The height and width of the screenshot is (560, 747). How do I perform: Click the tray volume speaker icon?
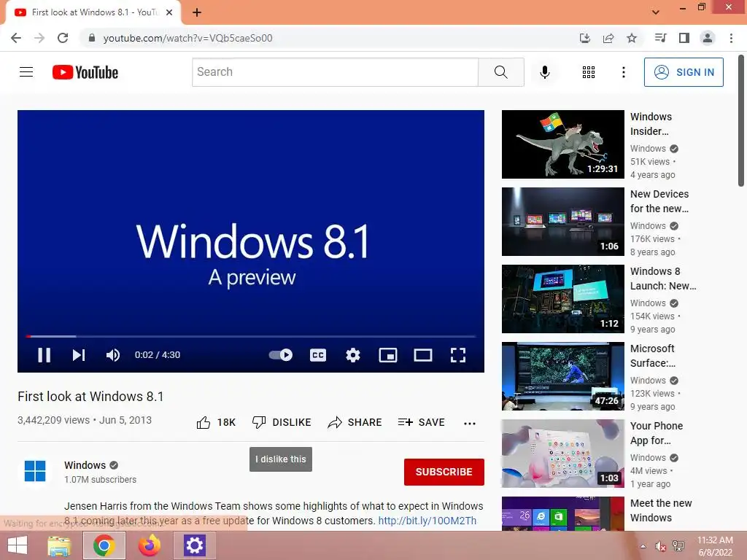(660, 546)
